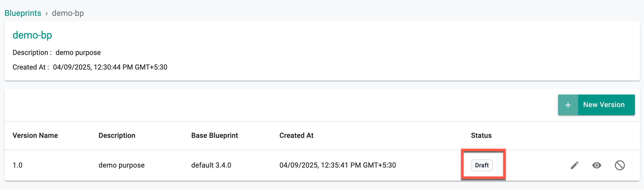Click the breadcrumb chevron separator
The image size is (644, 190).
pos(47,14)
